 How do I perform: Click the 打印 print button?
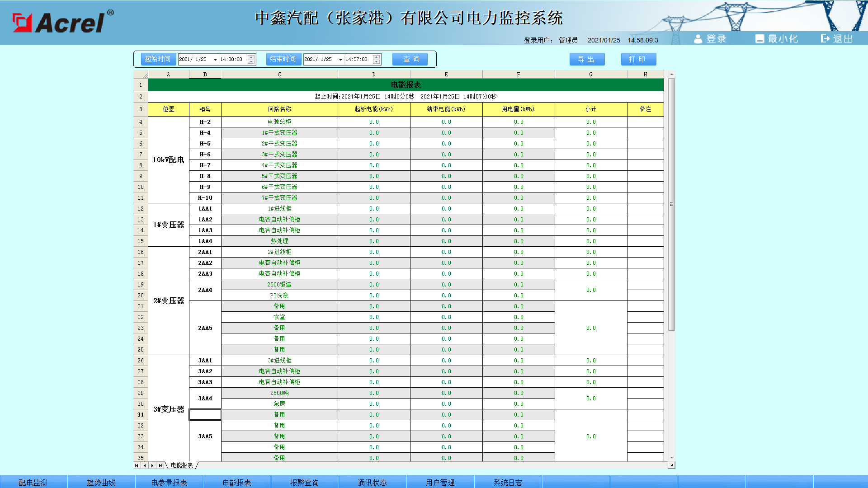coord(638,59)
